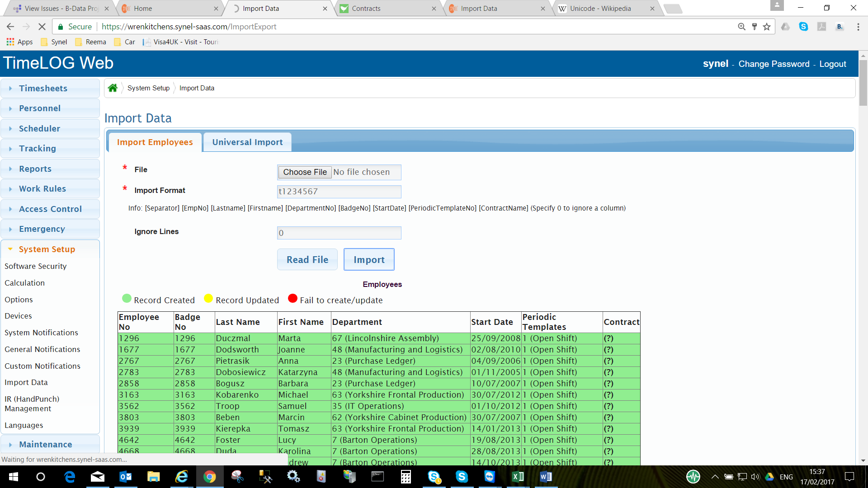
Task: Expand the Tracking sidebar section
Action: point(50,149)
